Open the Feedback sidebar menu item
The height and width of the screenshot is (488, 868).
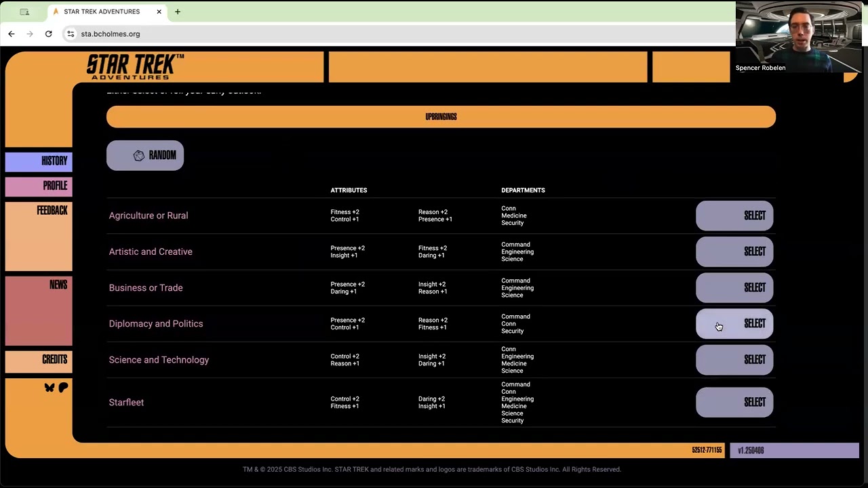(x=39, y=237)
